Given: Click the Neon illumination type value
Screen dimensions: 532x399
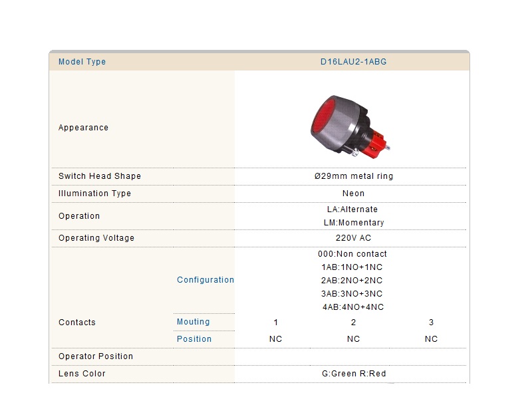Looking at the screenshot, I should click(353, 194).
